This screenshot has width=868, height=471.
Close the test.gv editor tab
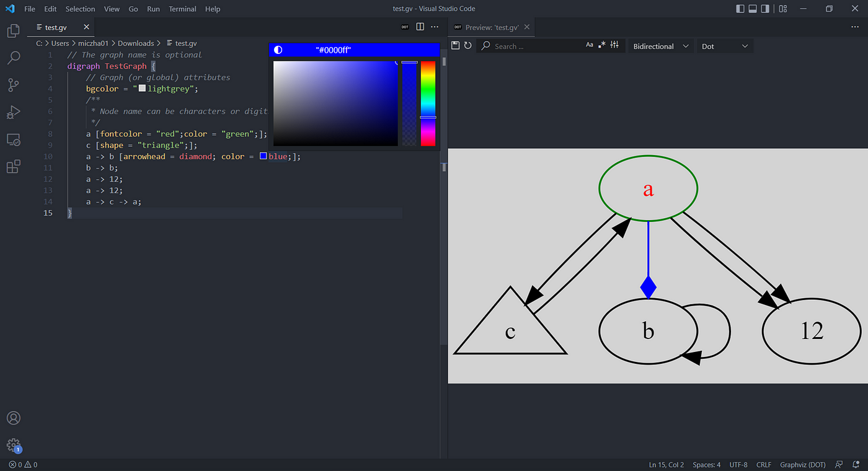[x=87, y=27]
